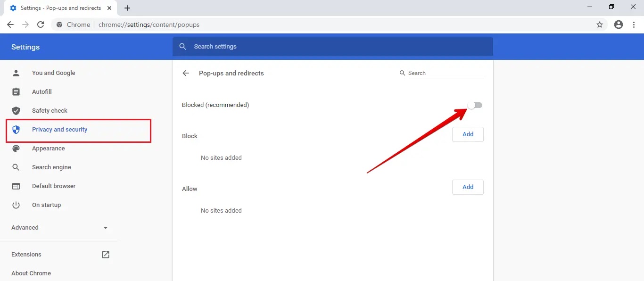Open Chrome three-dot menu
This screenshot has width=644, height=281.
[x=634, y=25]
